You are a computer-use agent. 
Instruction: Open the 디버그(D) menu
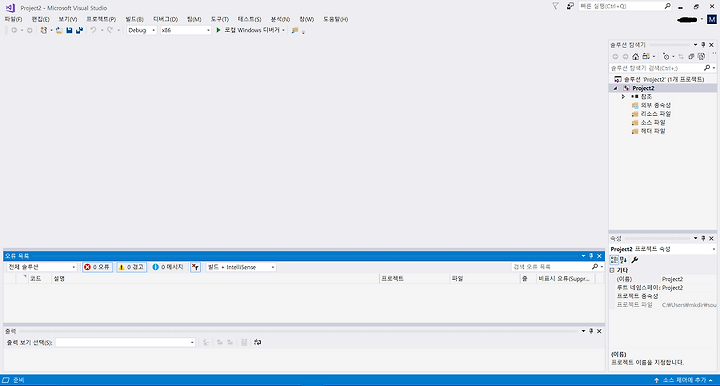(x=165, y=19)
